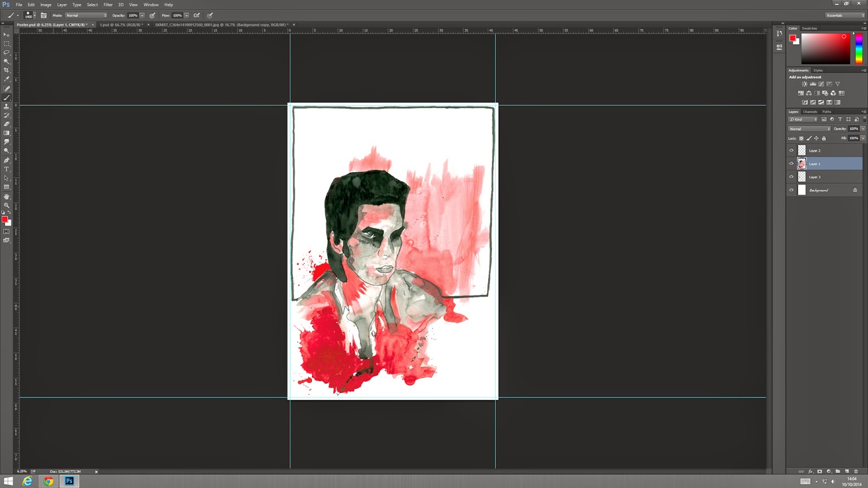Open the layer filter Kind dropdown
The image size is (868, 488).
[803, 119]
